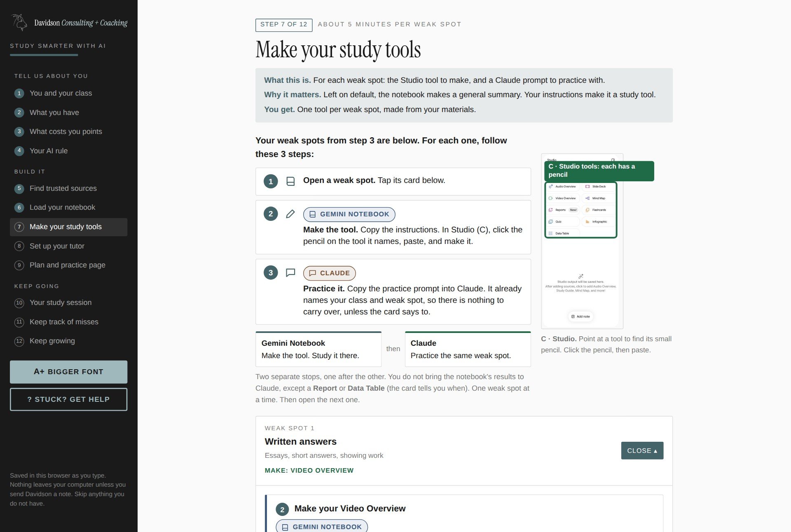Viewport: 791px width, 532px height.
Task: Open 'Keep growing' step
Action: 68,341
